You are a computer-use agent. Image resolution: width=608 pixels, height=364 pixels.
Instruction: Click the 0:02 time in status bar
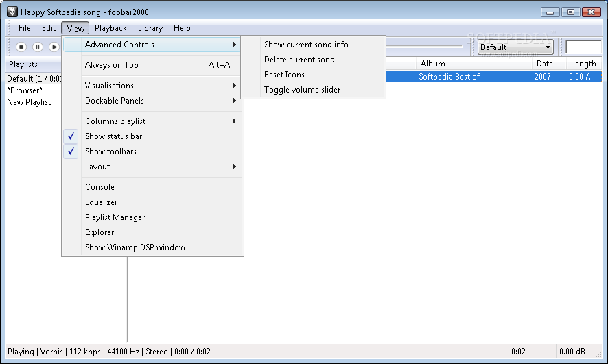[x=518, y=352]
